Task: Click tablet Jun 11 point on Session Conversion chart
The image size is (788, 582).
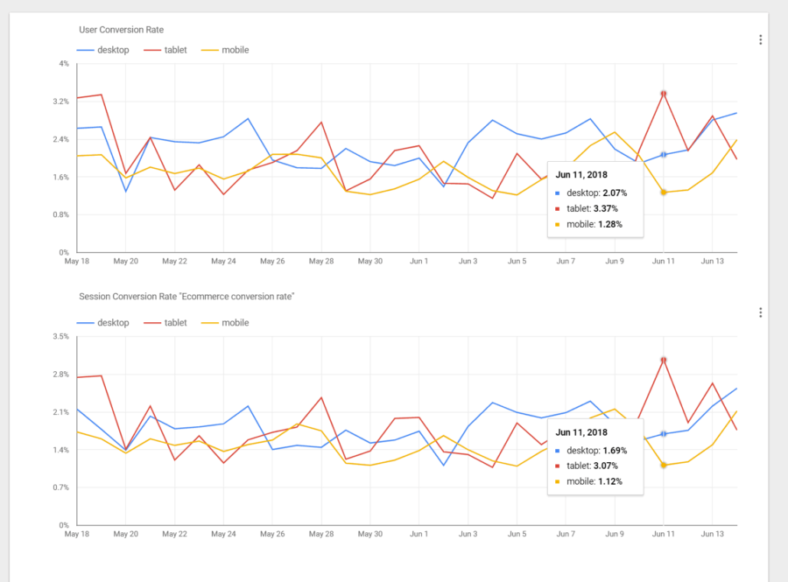Action: 663,360
